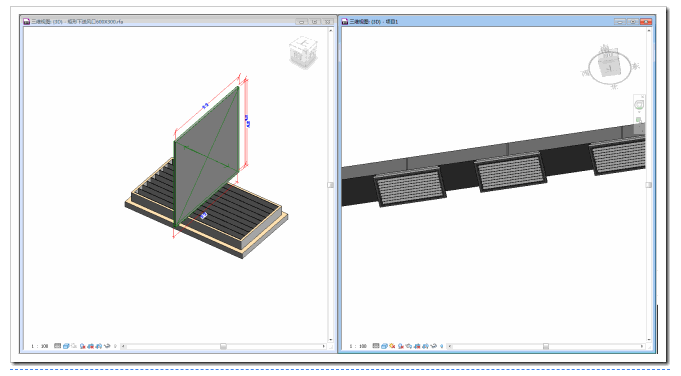Click right scroll arrow in project window
The image size is (681, 376).
click(642, 346)
